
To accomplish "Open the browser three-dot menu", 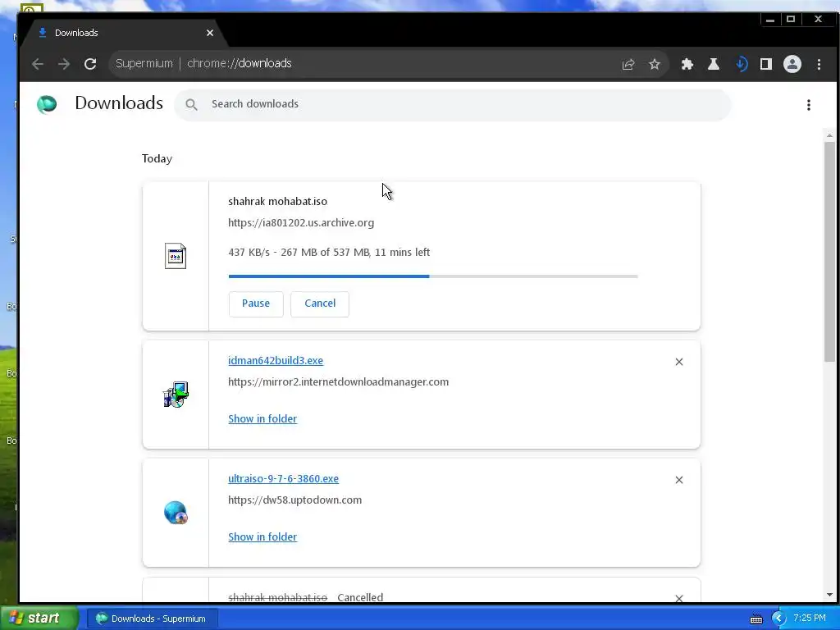I will point(819,64).
